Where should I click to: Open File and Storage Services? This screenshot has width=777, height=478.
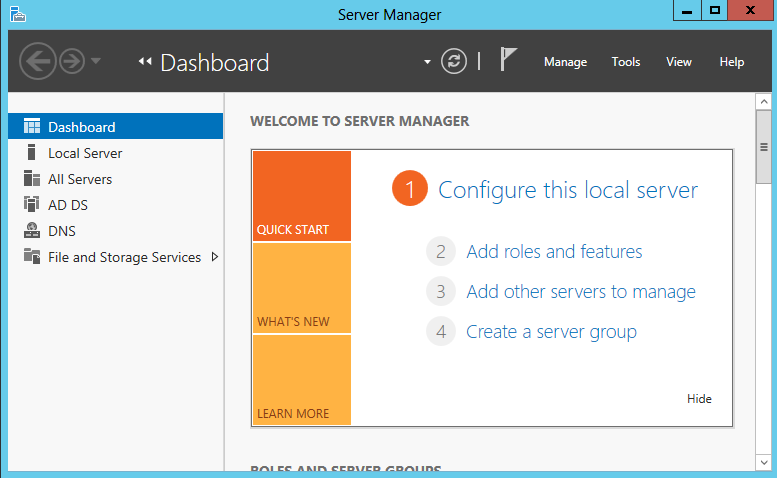point(124,258)
